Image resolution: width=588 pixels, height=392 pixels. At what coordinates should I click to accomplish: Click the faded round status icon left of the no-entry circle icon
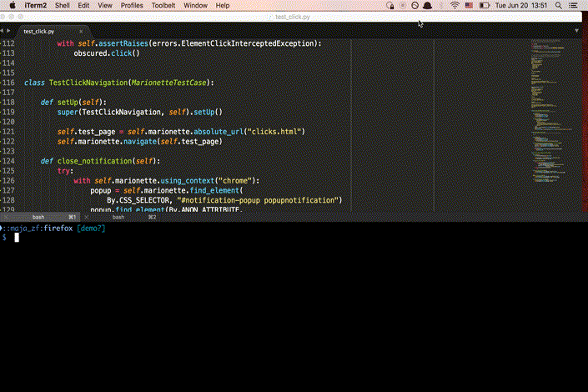[x=403, y=5]
